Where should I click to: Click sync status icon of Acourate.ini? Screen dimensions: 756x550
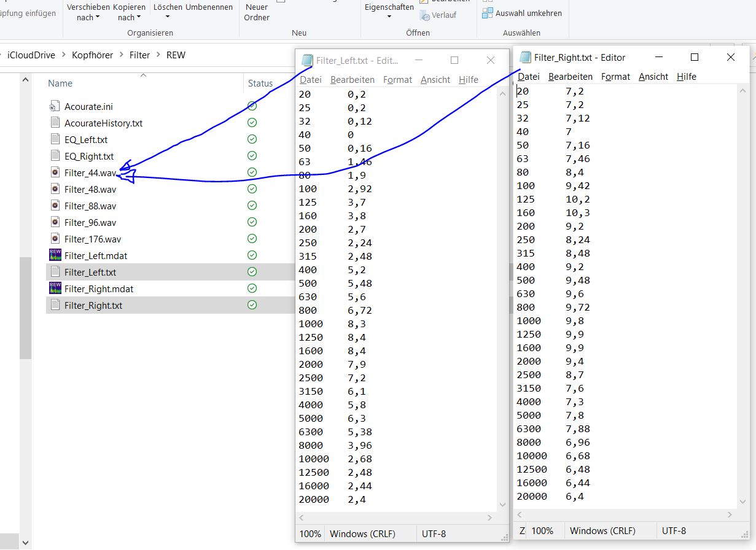[252, 106]
